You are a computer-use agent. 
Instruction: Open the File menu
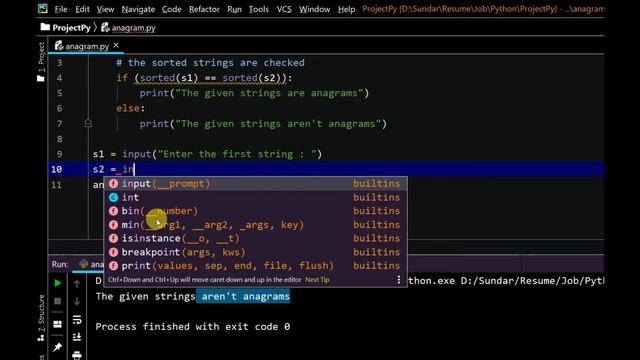pyautogui.click(x=61, y=9)
